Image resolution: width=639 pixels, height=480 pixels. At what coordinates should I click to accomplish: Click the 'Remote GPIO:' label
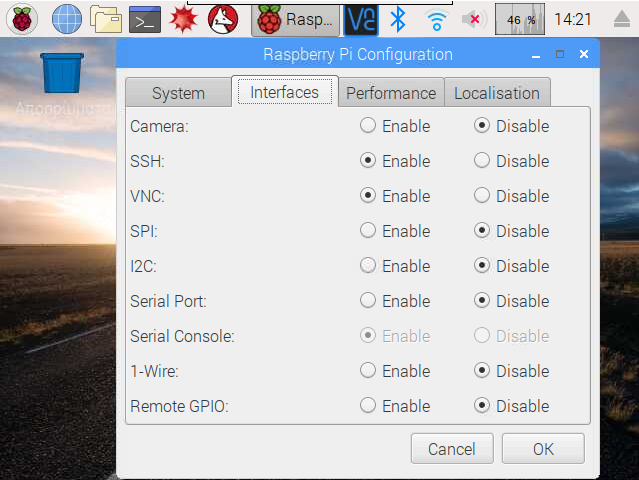(x=179, y=406)
